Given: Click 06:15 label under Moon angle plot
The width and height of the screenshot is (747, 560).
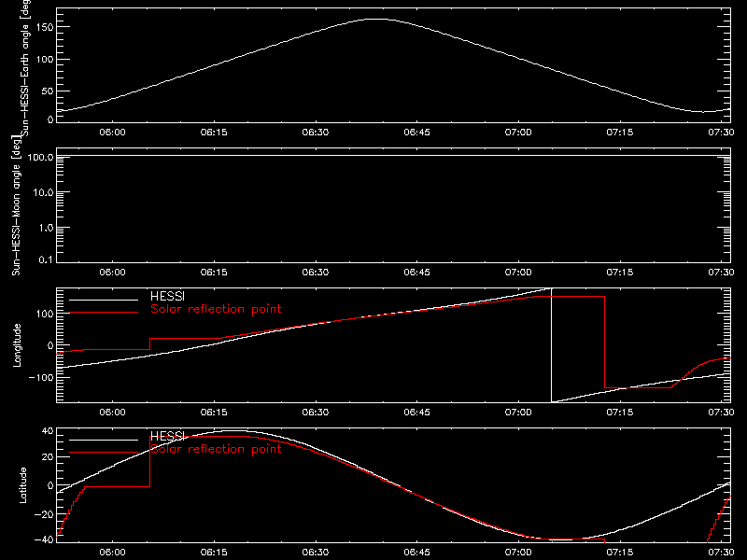Looking at the screenshot, I should click(214, 273).
